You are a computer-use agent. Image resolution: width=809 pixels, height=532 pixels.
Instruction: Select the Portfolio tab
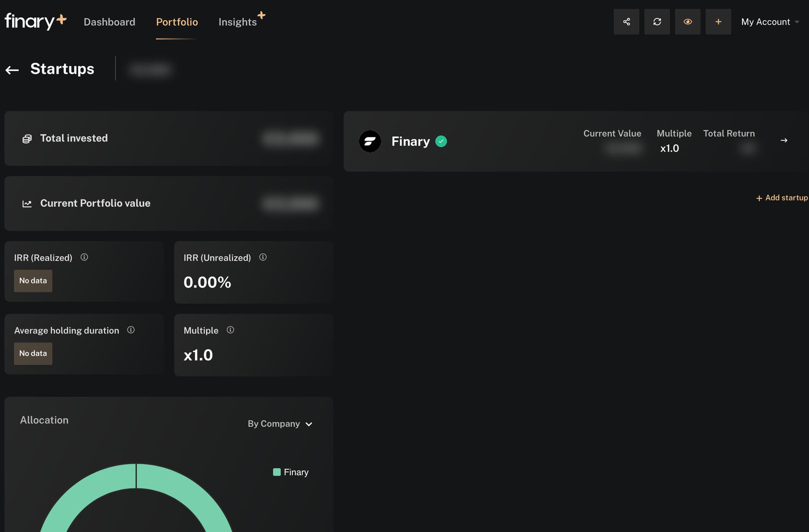177,22
